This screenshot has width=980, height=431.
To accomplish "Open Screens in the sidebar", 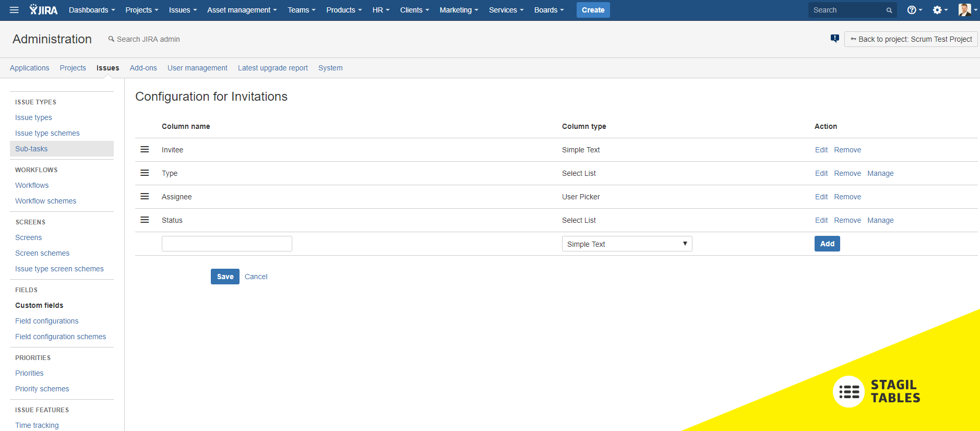I will click(28, 237).
